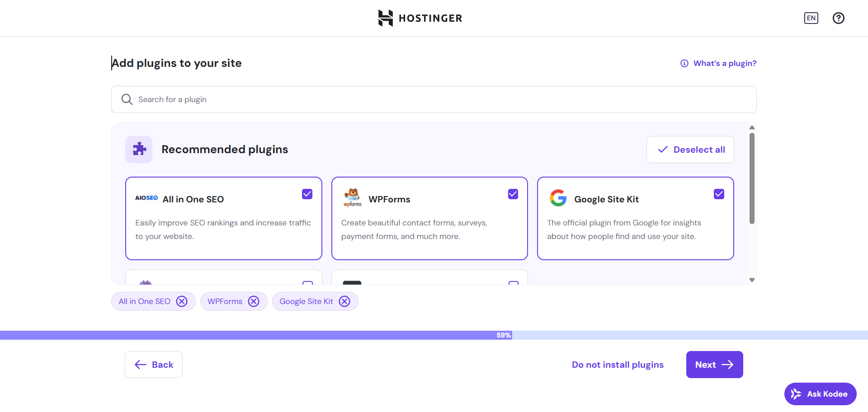Open the What's a plugin? link
The width and height of the screenshot is (868, 412).
[719, 63]
